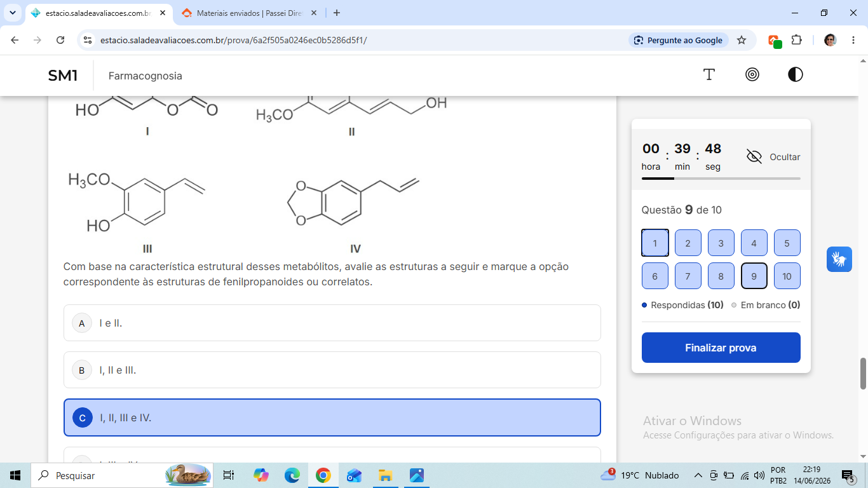
Task: Click the POR PTB2 language indicator
Action: click(x=778, y=475)
